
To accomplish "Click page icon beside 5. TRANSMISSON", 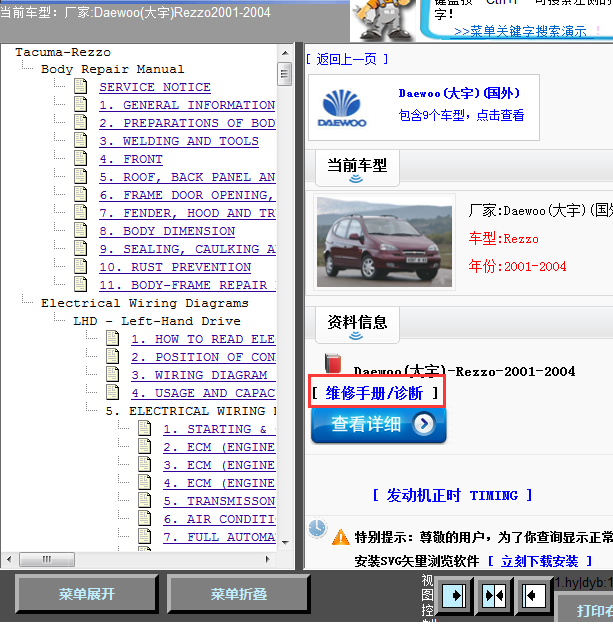I will (x=144, y=501).
